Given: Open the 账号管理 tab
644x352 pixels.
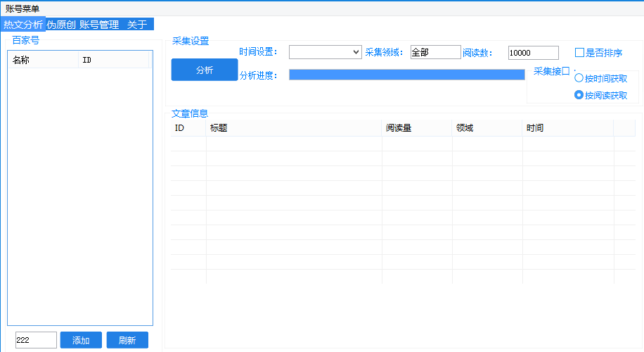Looking at the screenshot, I should 99,25.
